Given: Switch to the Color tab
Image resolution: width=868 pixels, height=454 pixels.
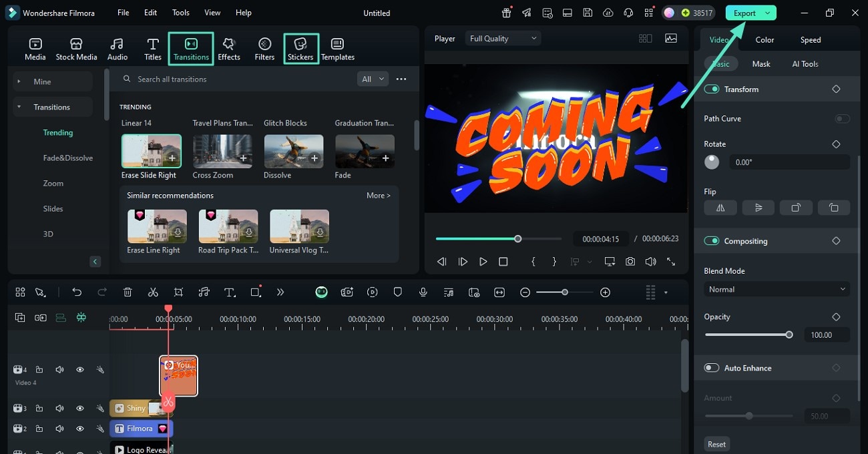Looking at the screenshot, I should pos(765,40).
